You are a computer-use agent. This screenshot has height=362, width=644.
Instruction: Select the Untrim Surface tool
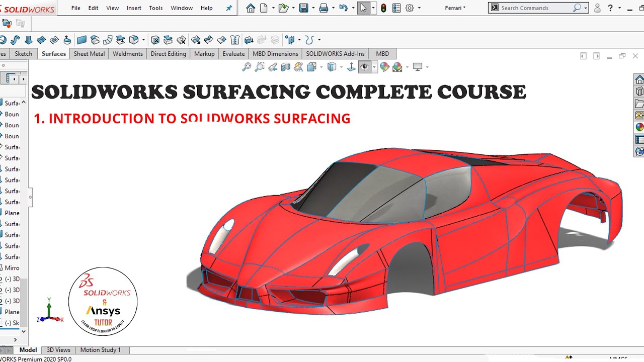(221, 40)
